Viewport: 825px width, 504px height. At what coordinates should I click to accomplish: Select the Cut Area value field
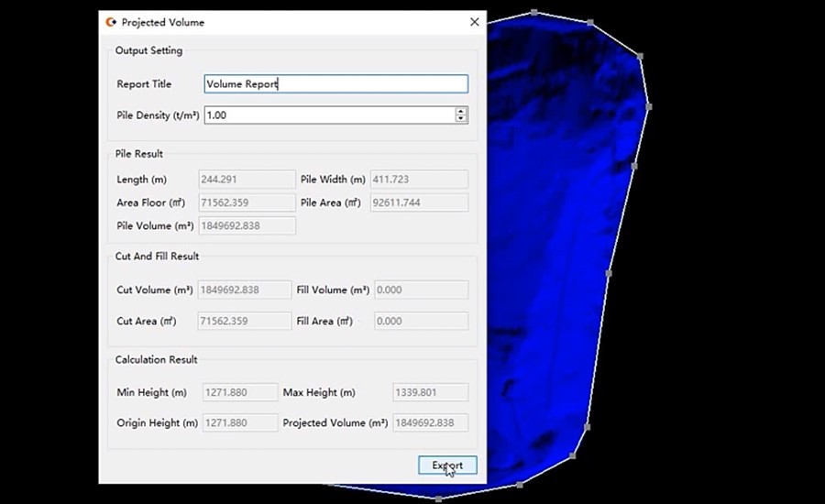(x=245, y=322)
